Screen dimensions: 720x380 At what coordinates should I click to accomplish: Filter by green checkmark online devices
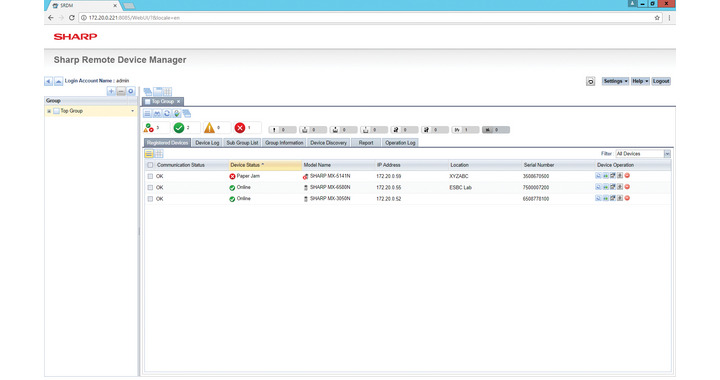[179, 128]
